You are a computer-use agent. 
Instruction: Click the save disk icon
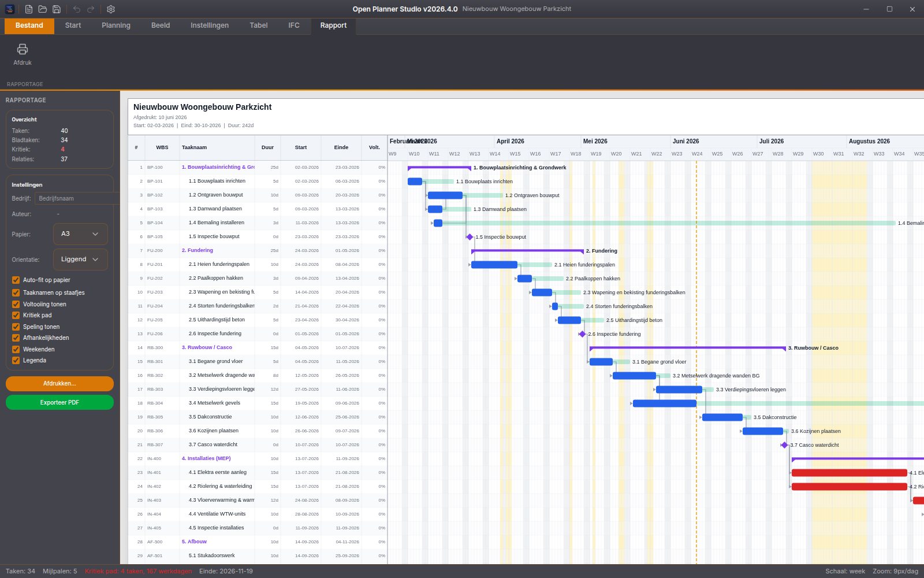point(57,9)
